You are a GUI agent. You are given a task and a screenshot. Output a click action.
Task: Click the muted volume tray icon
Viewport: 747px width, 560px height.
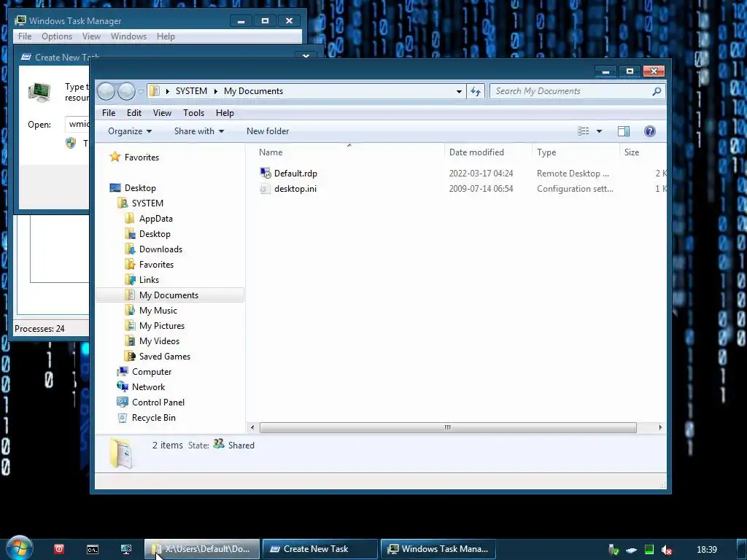[667, 550]
